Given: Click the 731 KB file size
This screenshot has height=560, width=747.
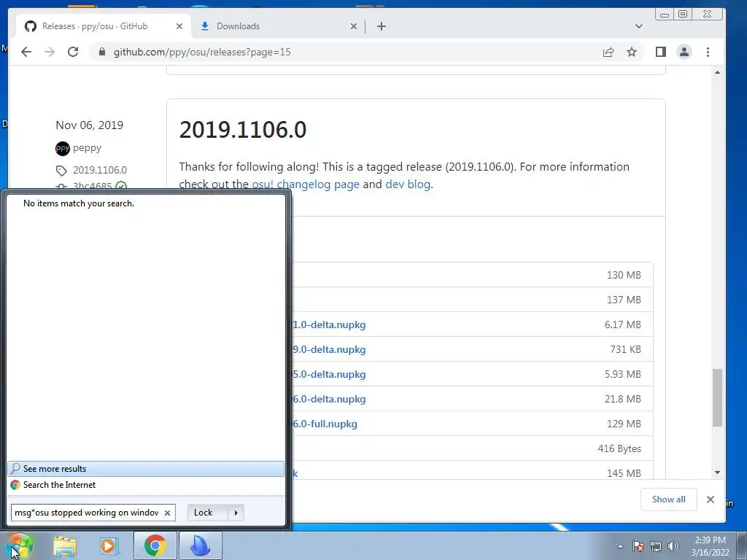Looking at the screenshot, I should [625, 349].
